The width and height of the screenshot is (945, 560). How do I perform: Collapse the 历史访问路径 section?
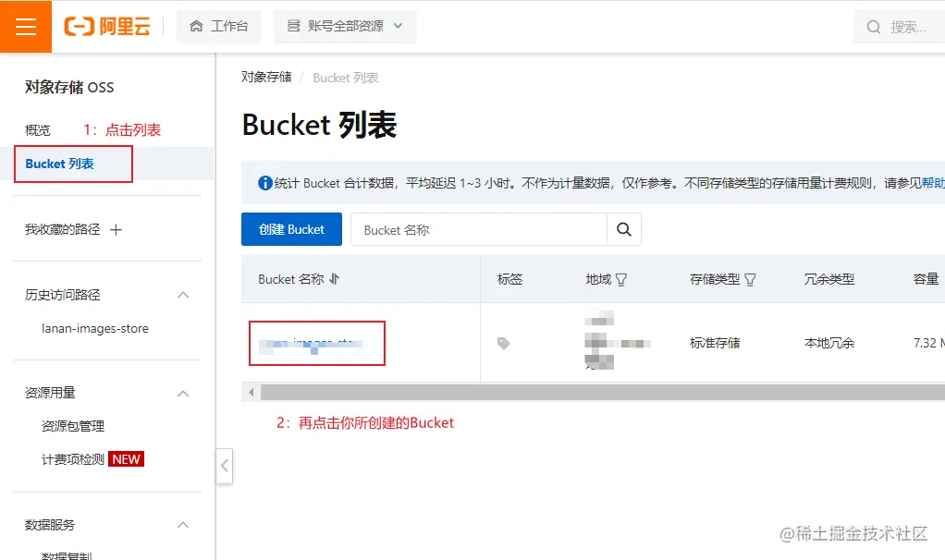point(183,295)
